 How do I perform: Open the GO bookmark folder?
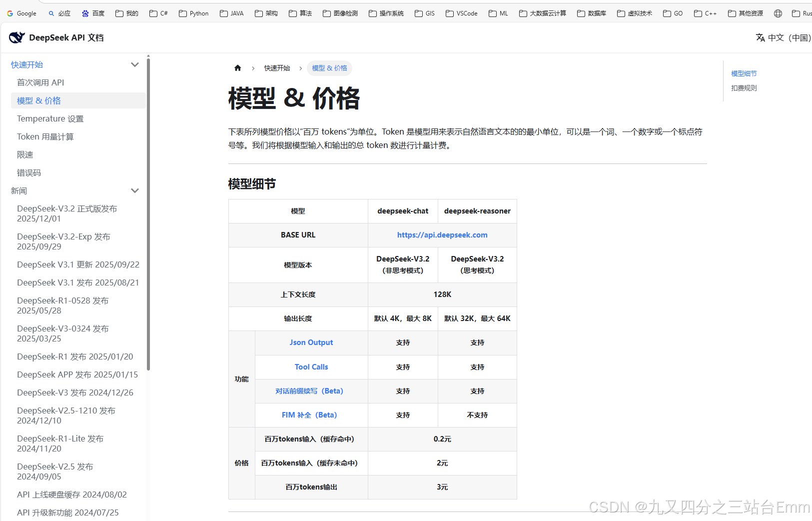pyautogui.click(x=673, y=13)
